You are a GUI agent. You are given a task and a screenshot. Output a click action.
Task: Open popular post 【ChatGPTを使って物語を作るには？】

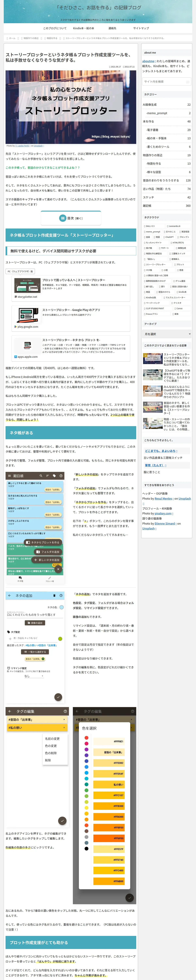167,375
